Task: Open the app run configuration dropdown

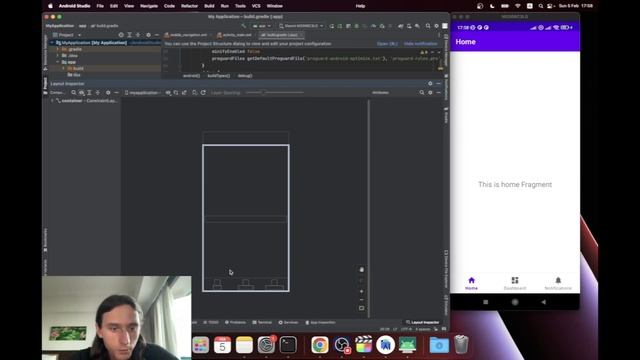Action: click(x=262, y=26)
